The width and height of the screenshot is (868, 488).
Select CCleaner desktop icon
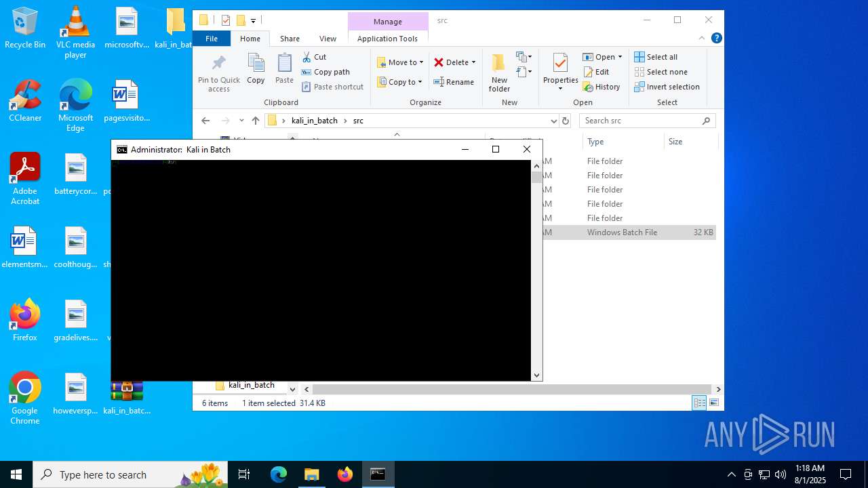coord(25,101)
